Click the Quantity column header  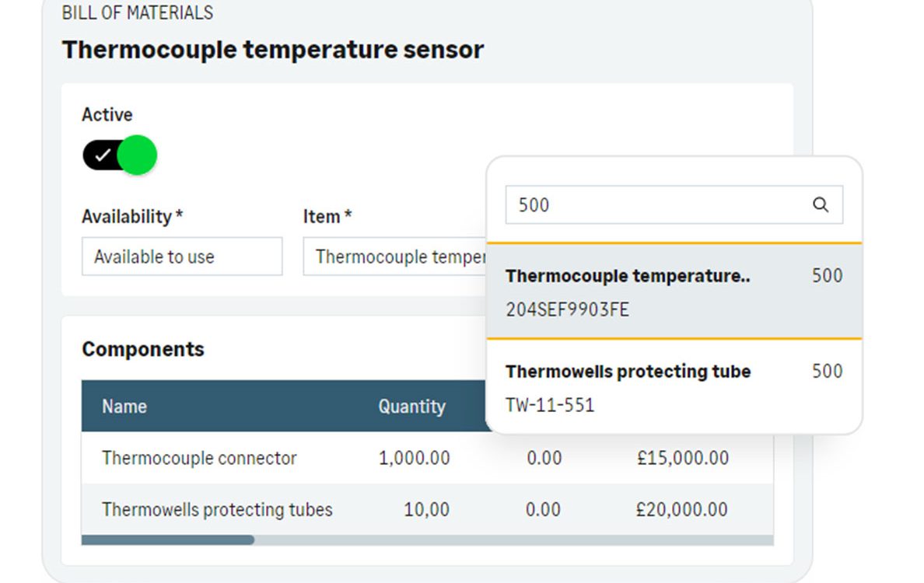(x=412, y=407)
